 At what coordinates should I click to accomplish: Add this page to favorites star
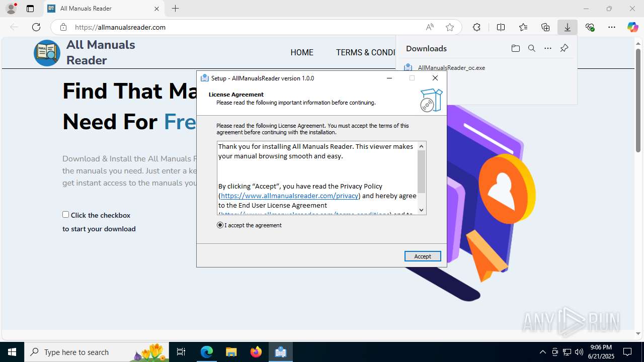pyautogui.click(x=450, y=27)
